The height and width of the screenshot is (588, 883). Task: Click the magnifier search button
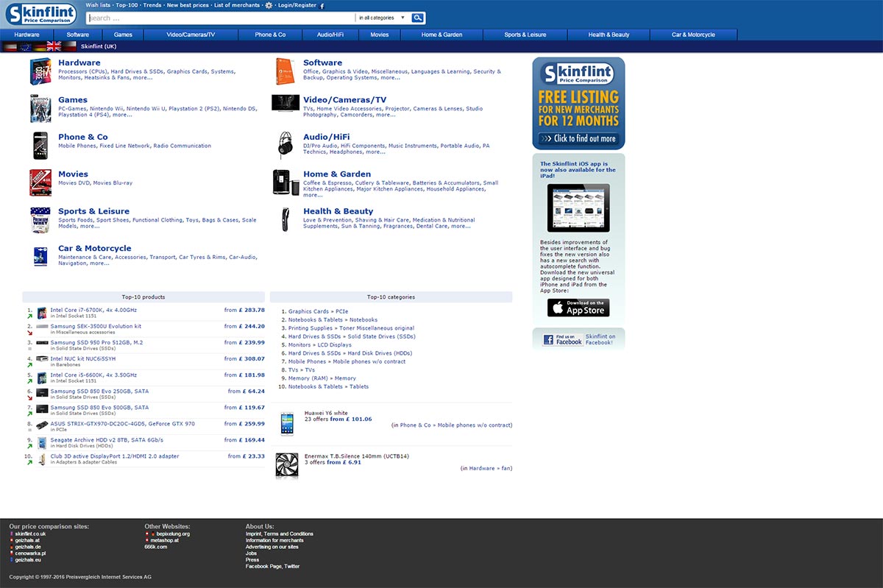click(x=418, y=18)
